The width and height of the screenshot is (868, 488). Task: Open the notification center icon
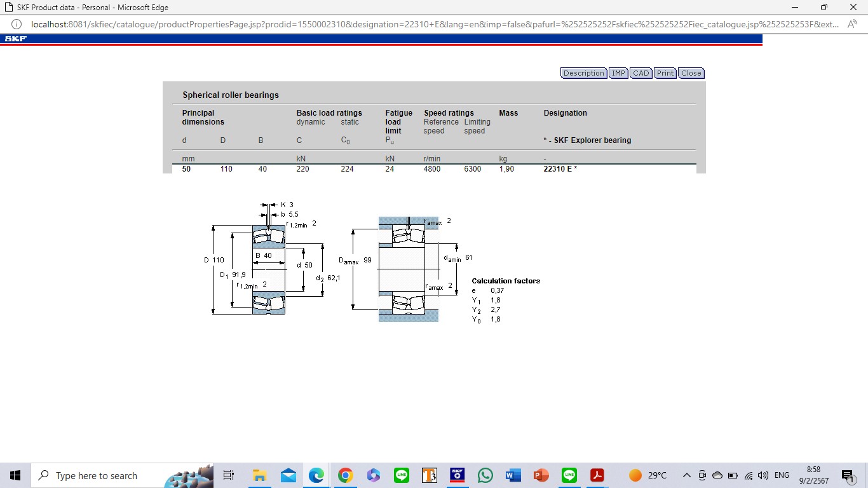(x=847, y=475)
